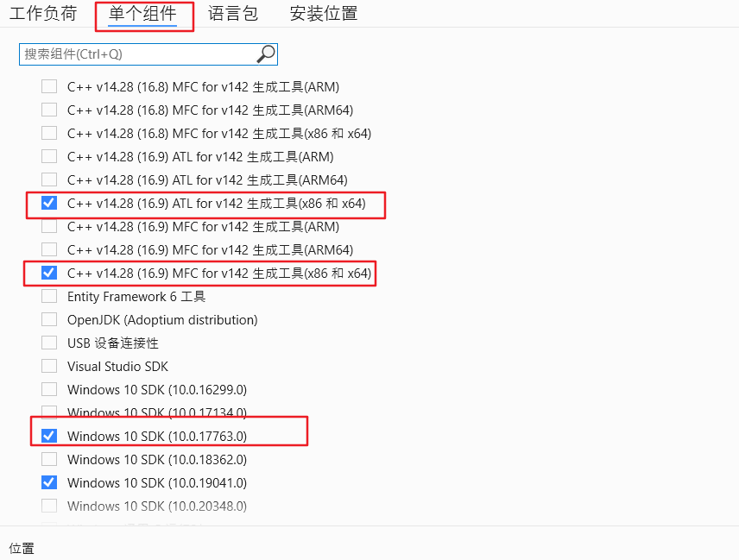This screenshot has width=739, height=560.
Task: Focus the 搜索组件(Ctrl+Q) search field
Action: pos(148,54)
